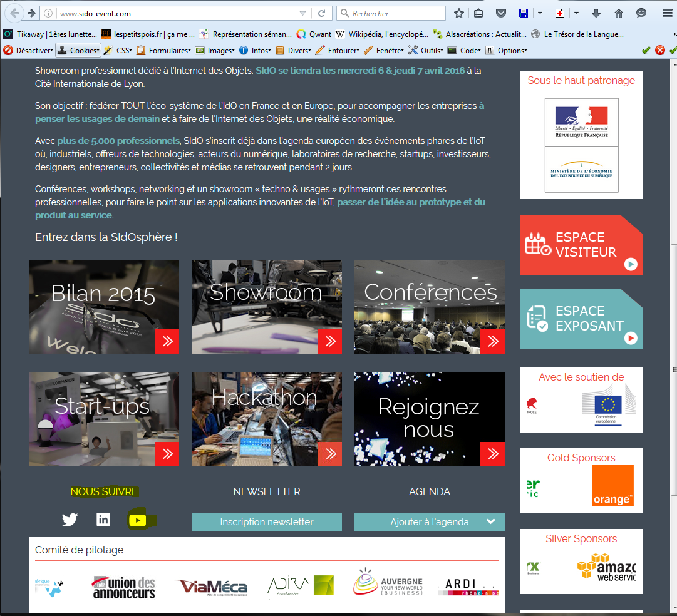677x616 pixels.
Task: Open the URL bar history dropdown arrow
Action: 303,13
